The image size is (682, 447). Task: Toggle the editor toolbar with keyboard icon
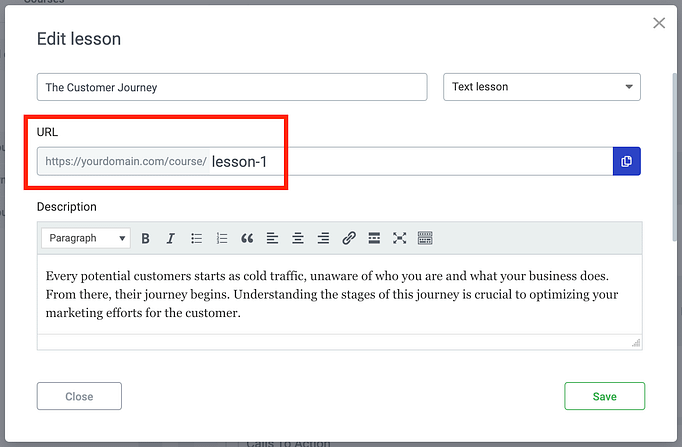point(425,238)
